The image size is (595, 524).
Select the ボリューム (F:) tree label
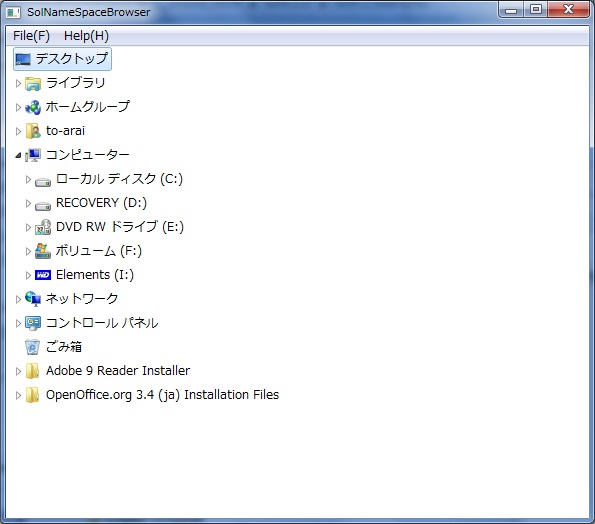pos(99,251)
